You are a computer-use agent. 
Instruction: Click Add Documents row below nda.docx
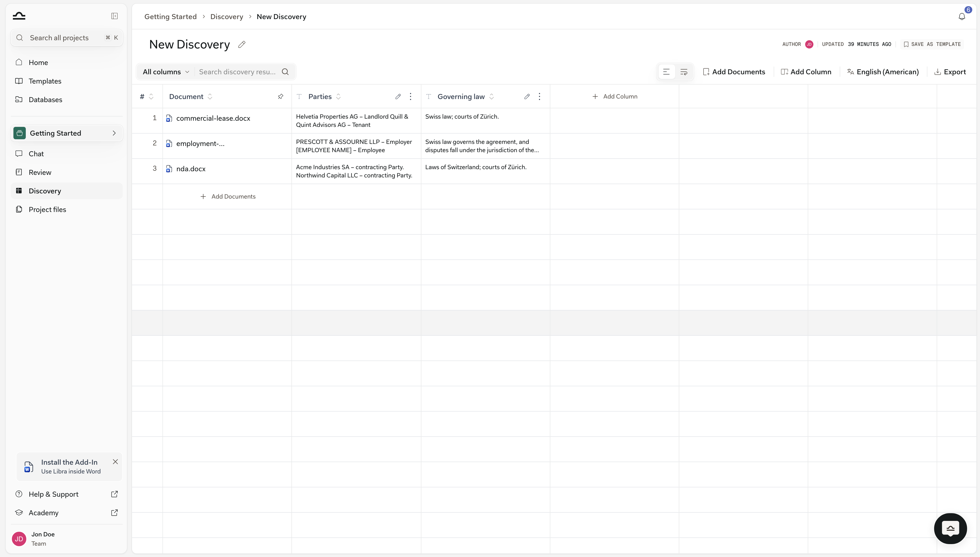pos(228,197)
